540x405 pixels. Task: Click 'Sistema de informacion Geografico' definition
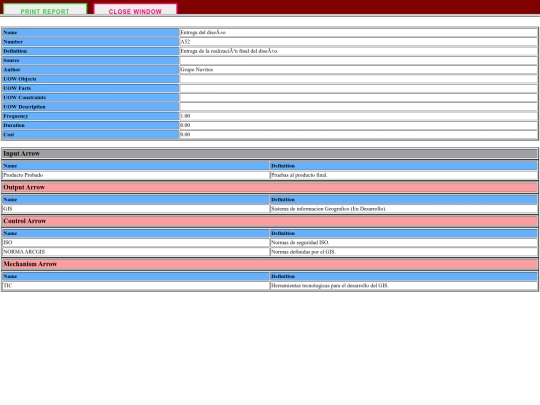pos(328,209)
